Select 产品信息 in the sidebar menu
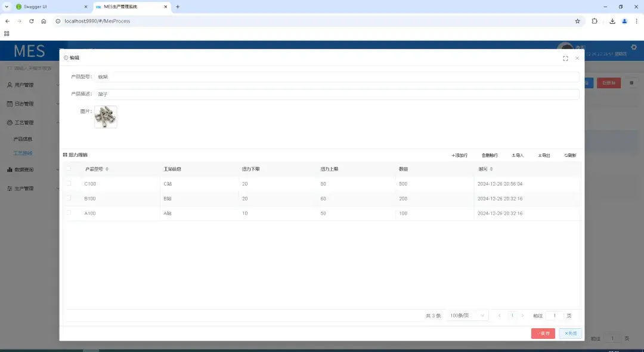The image size is (644, 352). click(22, 138)
